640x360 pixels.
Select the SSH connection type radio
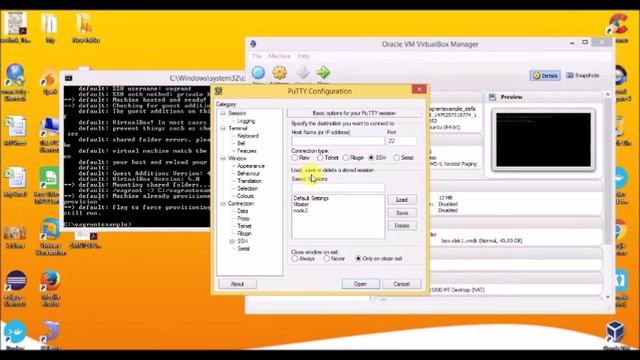click(371, 158)
